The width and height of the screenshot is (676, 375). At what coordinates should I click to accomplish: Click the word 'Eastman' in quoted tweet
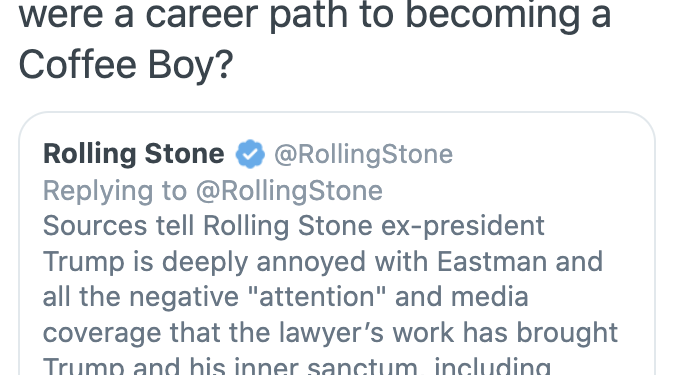click(x=491, y=261)
